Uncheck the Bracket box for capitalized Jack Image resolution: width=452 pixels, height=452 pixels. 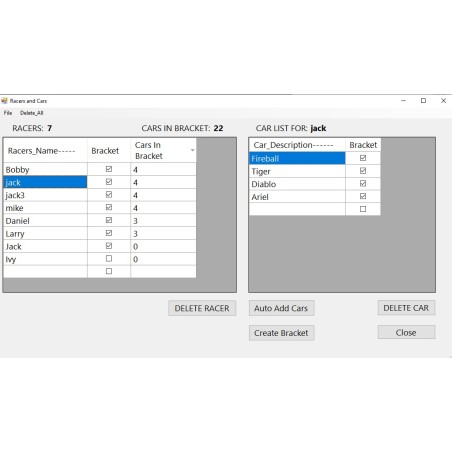pyautogui.click(x=109, y=246)
